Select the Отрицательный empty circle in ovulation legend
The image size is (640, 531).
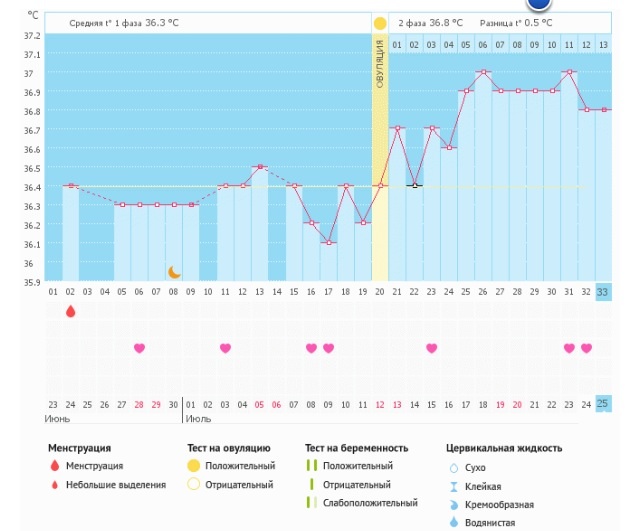[193, 485]
